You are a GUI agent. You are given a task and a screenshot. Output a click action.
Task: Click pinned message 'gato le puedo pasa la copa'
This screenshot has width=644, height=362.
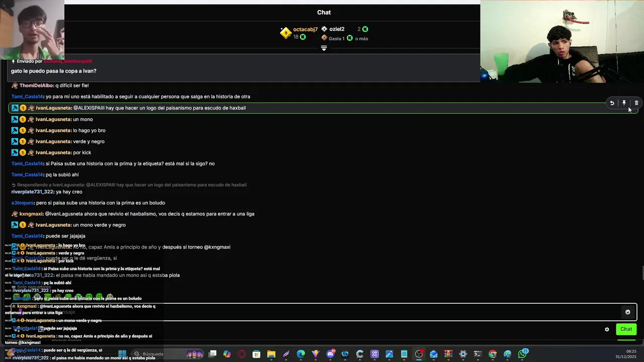(x=54, y=71)
